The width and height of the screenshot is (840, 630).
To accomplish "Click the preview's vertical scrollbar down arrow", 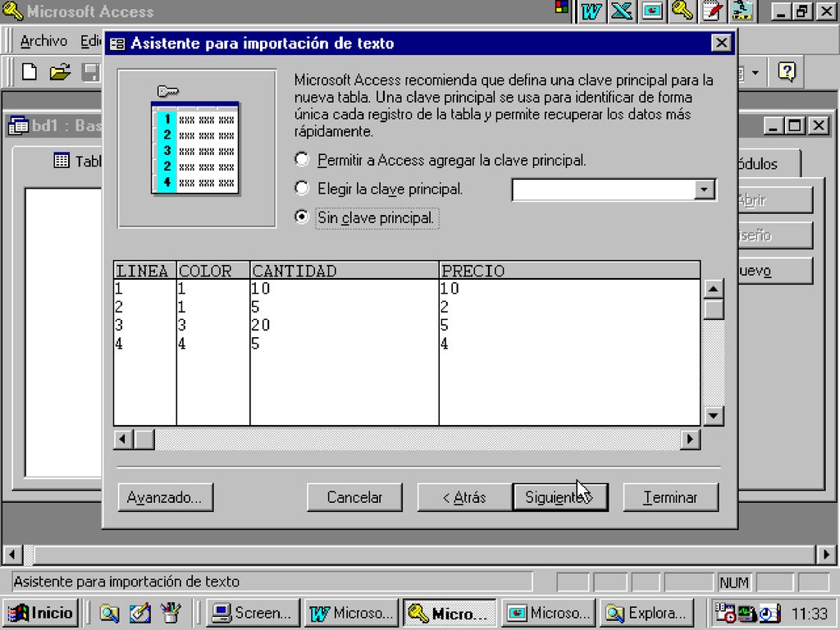I will pos(713,415).
